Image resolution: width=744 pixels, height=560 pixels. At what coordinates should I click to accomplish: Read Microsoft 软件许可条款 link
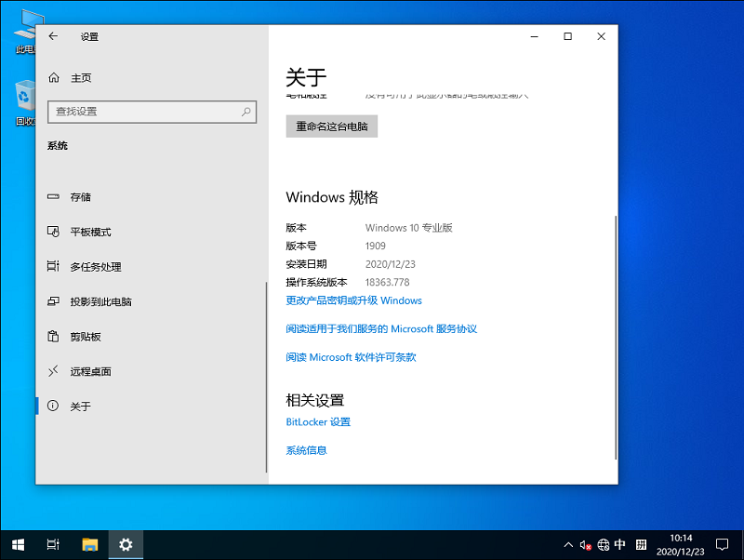(x=351, y=357)
